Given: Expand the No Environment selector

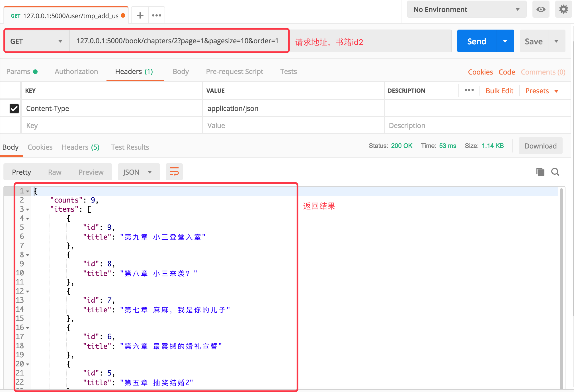Looking at the screenshot, I should coord(466,9).
